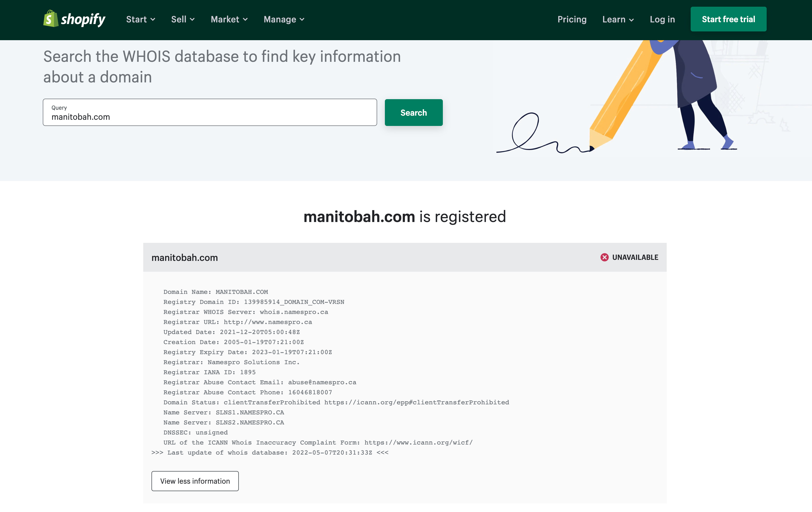
Task: Click the Registrar URL namespro.ca text
Action: pyautogui.click(x=268, y=322)
